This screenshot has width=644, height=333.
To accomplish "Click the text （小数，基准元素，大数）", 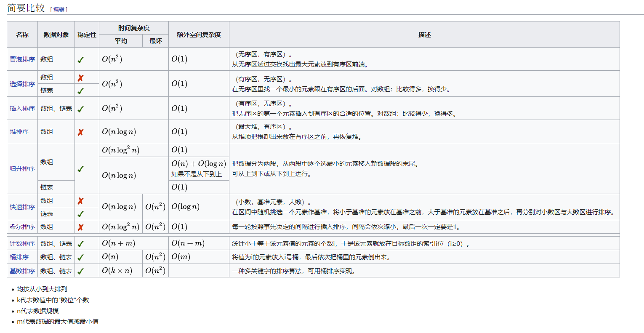I will (273, 202).
